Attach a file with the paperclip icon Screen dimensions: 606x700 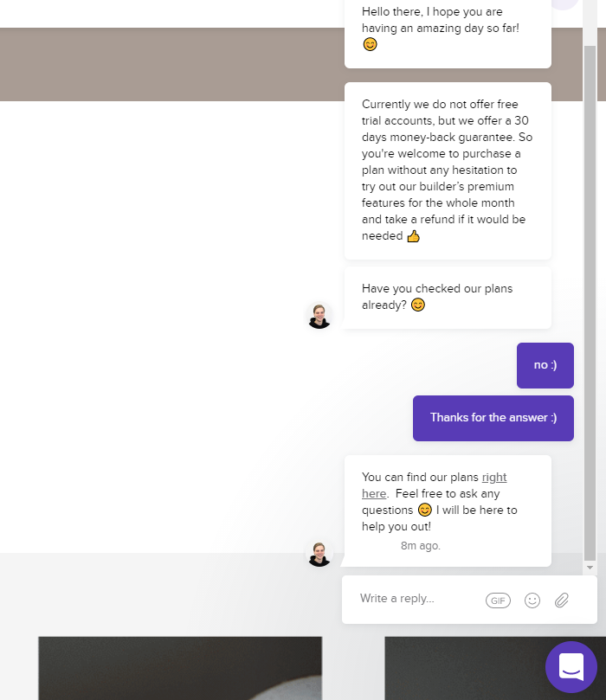coord(562,600)
